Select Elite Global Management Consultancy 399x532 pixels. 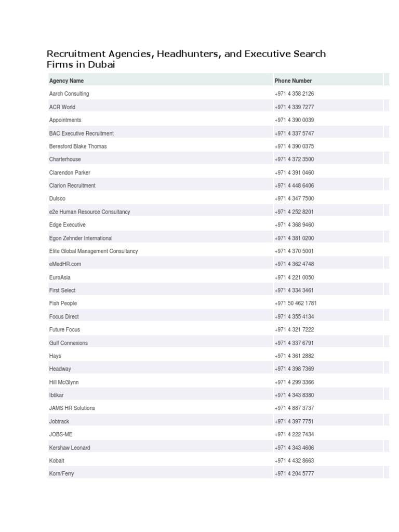(x=94, y=251)
